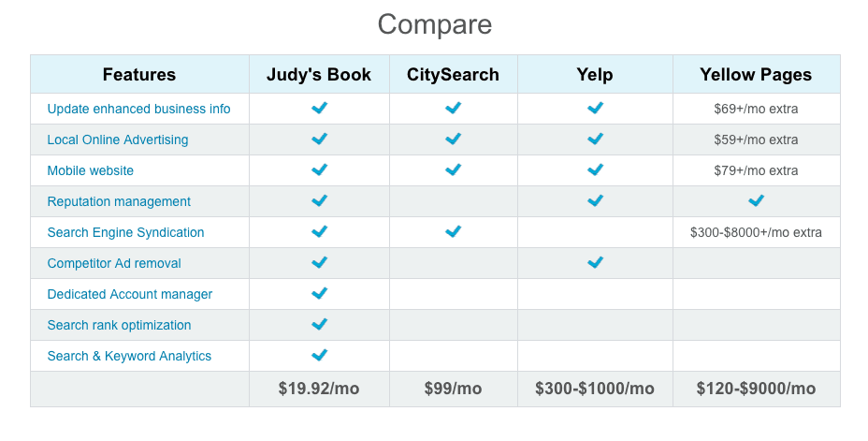
Task: Click Judy's Book checkmark for Search rank optimization
Action: point(319,324)
